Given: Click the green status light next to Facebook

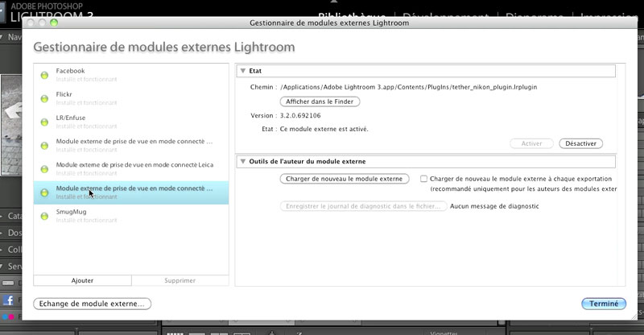Looking at the screenshot, I should coord(44,75).
